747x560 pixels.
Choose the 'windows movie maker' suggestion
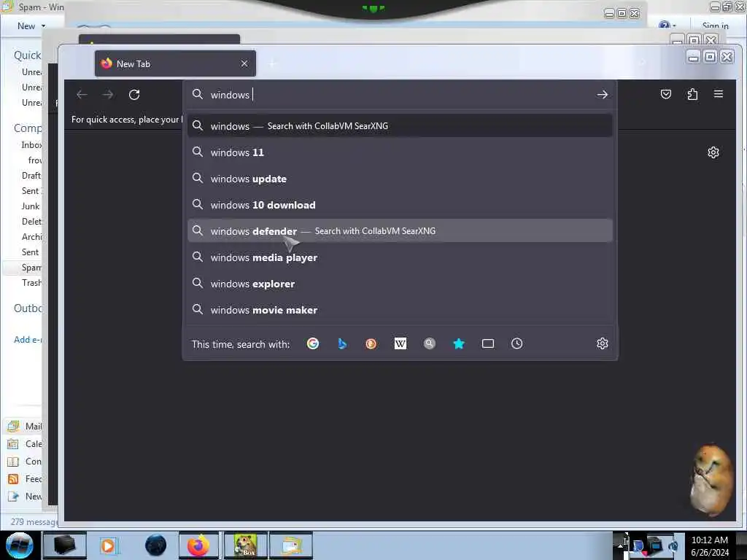click(400, 309)
